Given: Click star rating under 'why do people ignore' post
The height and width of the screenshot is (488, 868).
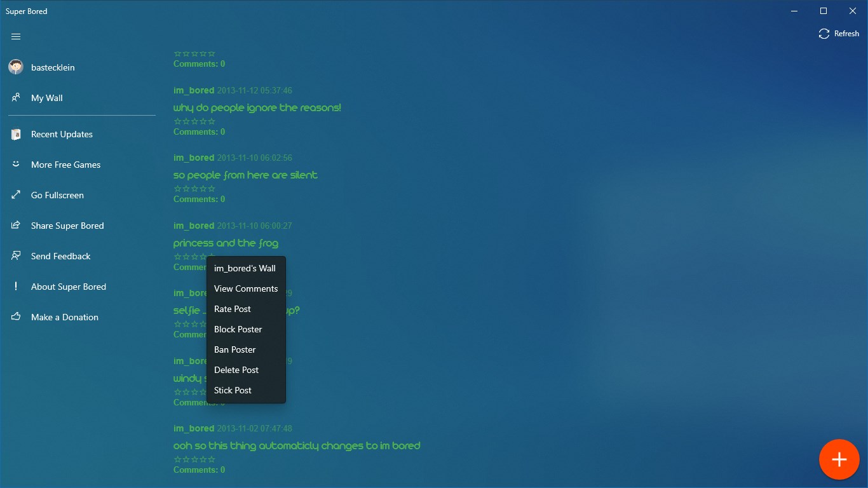Looking at the screenshot, I should pyautogui.click(x=194, y=121).
